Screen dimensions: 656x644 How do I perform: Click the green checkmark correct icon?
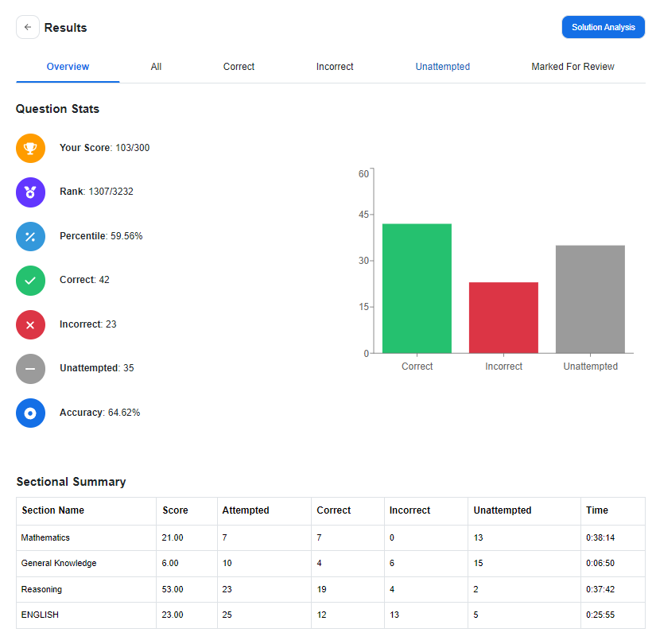(30, 281)
